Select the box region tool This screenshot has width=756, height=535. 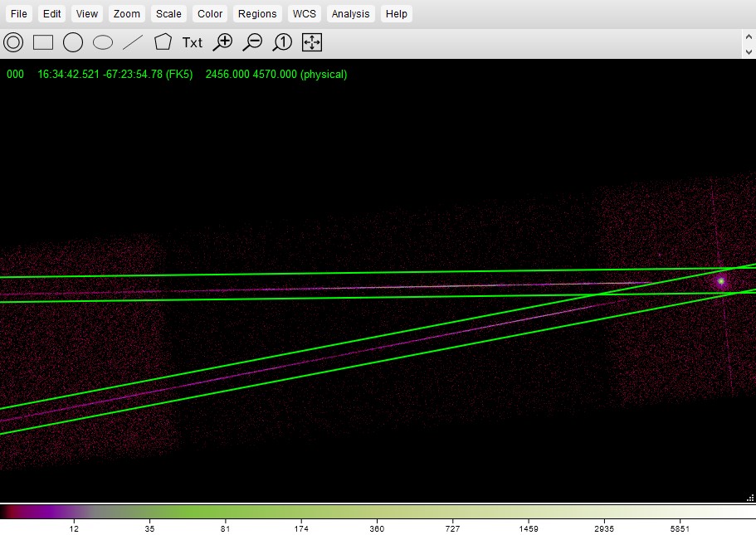43,42
